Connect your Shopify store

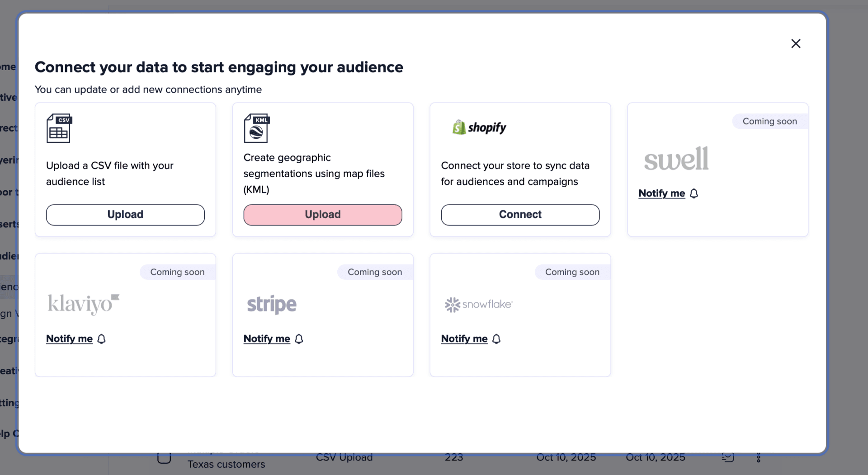[520, 215]
